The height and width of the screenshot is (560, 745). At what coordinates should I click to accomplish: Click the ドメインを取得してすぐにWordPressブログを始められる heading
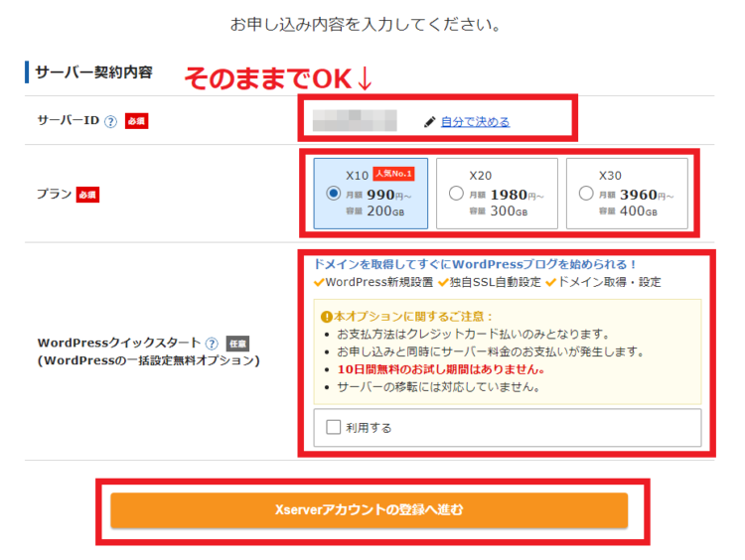[475, 264]
